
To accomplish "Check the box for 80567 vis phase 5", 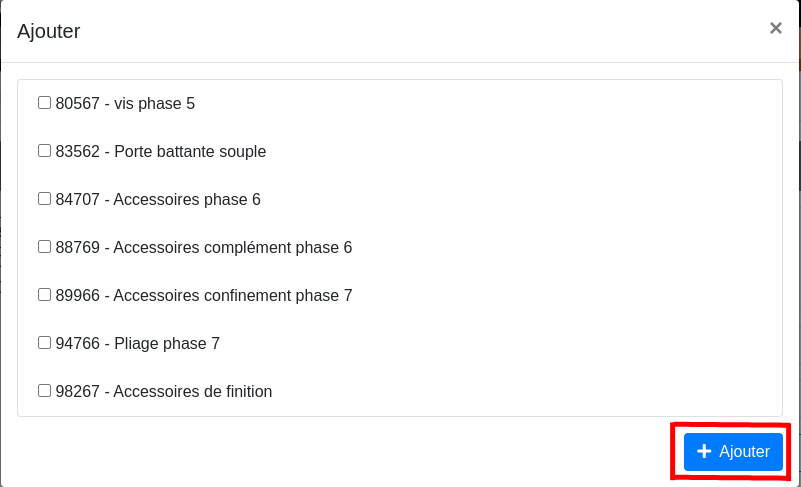I will [44, 103].
